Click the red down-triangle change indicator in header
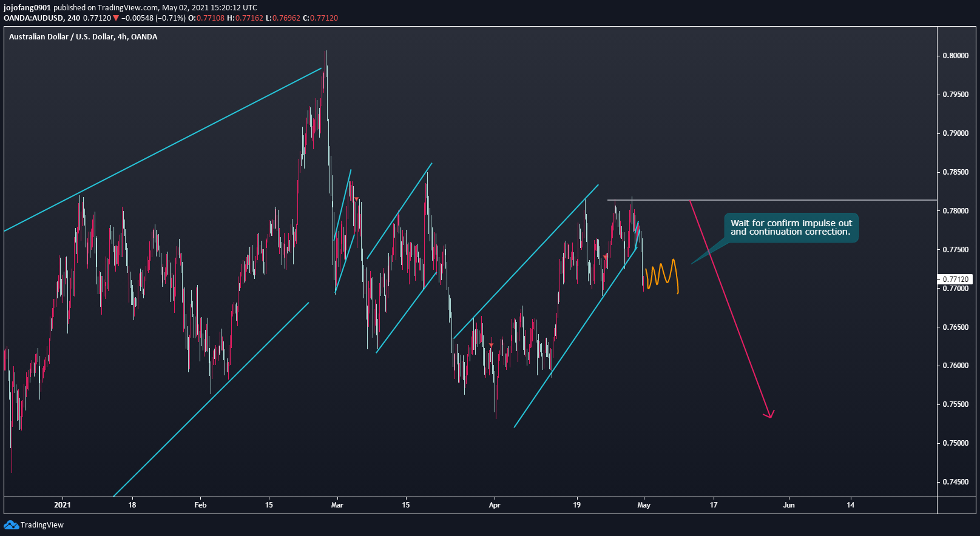Viewport: 980px width, 536px height. (x=116, y=18)
